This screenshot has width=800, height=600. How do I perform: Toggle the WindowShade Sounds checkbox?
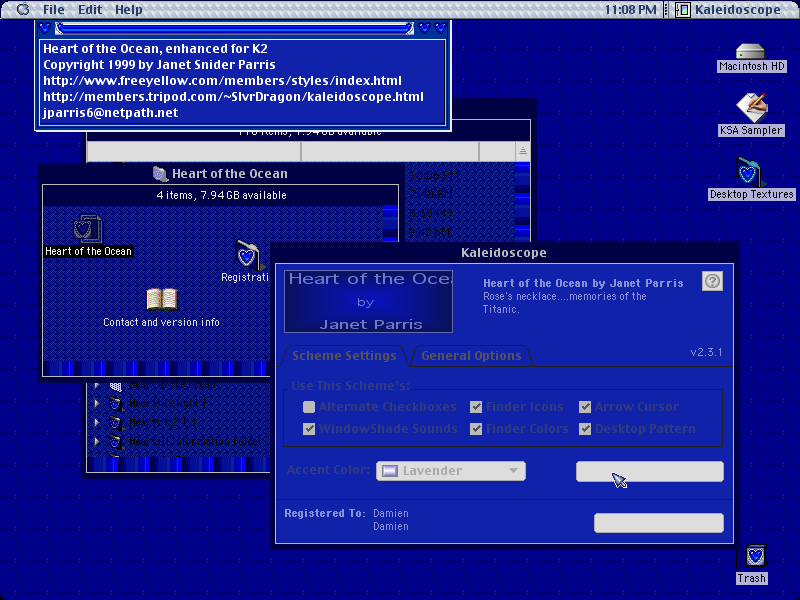[309, 429]
